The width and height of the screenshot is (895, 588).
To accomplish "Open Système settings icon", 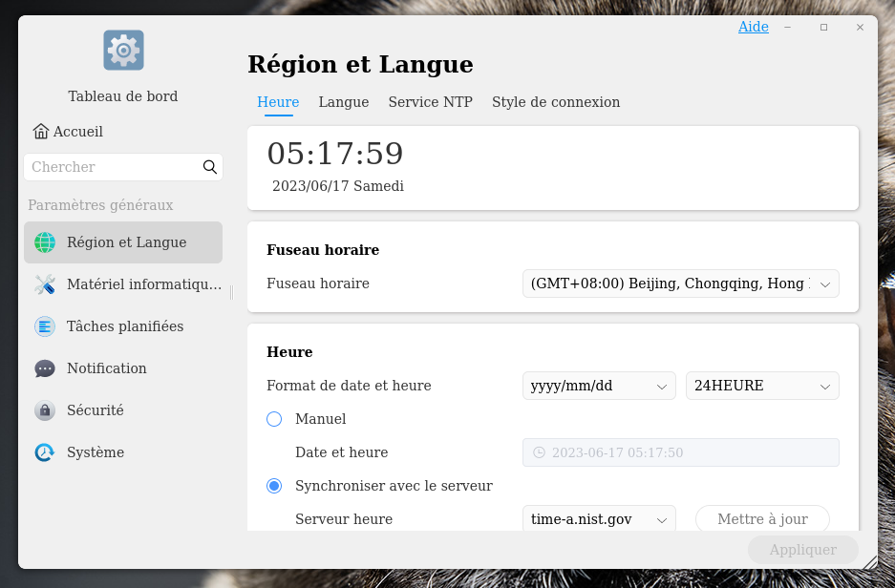I will 45,452.
